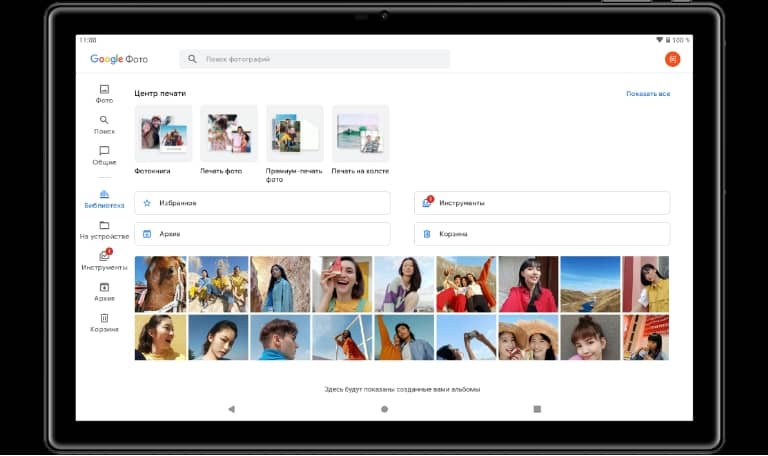Select Поиск in the left sidebar
Screen dimensions: 768x456
(104, 124)
